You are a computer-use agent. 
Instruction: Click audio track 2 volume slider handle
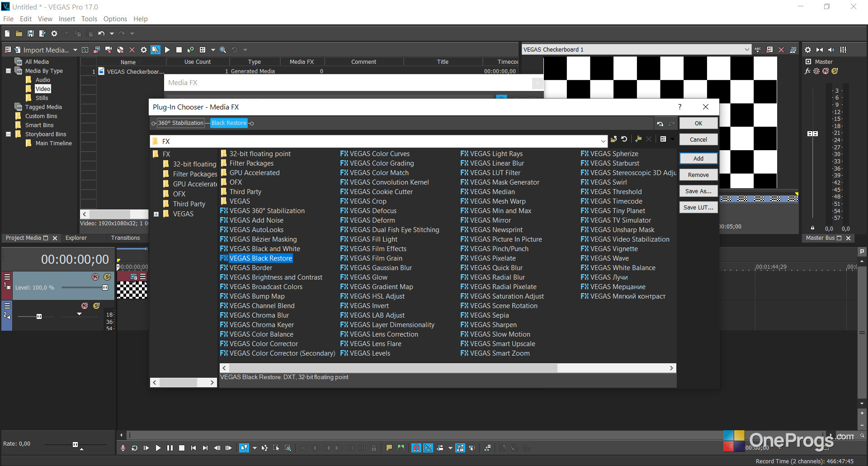[x=39, y=317]
